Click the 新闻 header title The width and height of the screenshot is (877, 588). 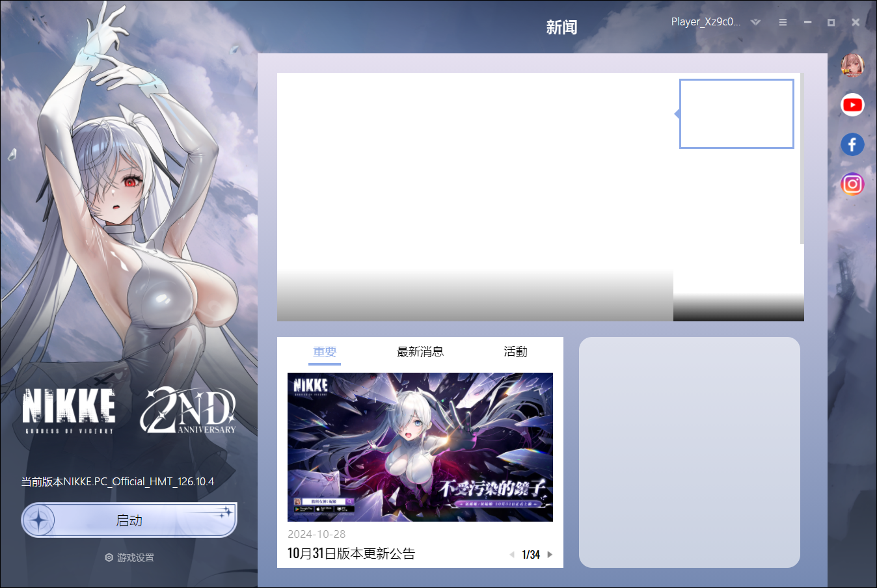tap(561, 27)
